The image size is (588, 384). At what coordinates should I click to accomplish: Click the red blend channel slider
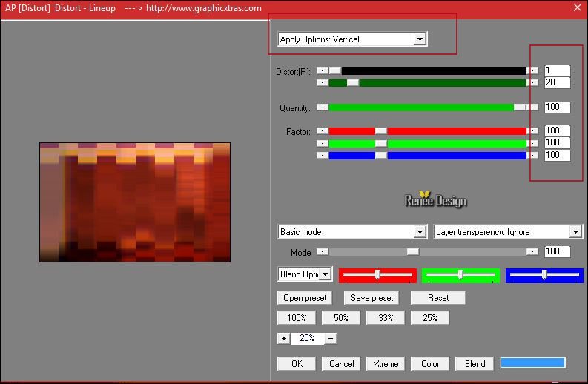pos(377,275)
